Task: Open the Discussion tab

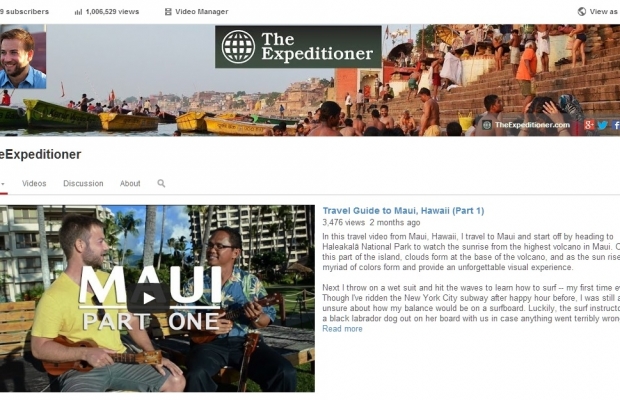Action: point(83,183)
